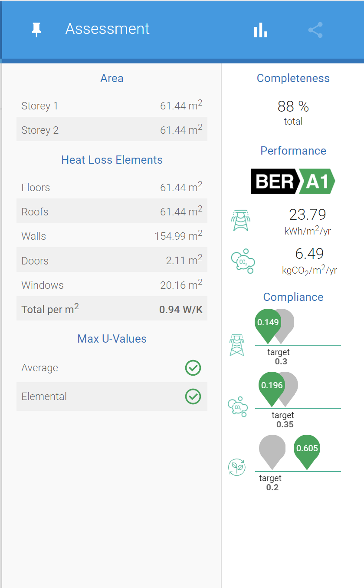Open the bar chart view icon

[x=261, y=30]
